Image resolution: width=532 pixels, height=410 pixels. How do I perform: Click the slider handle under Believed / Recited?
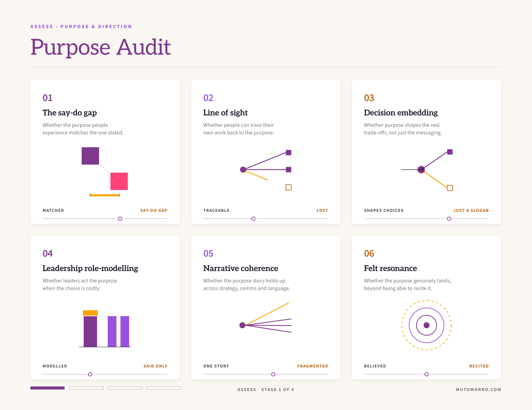[x=427, y=374]
